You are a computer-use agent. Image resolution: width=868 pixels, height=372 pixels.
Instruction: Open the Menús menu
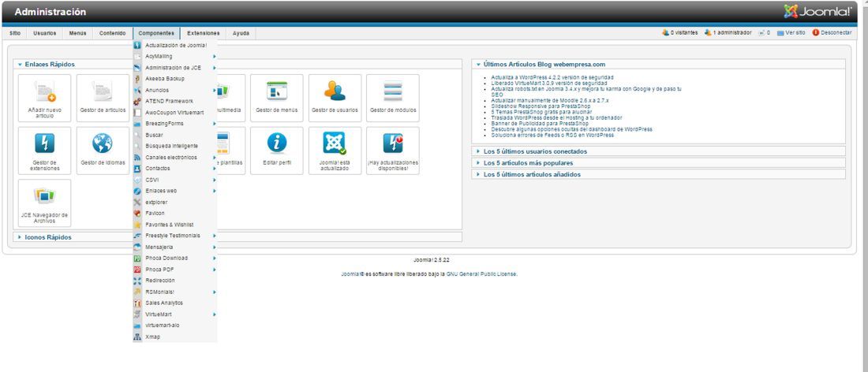pos(78,33)
